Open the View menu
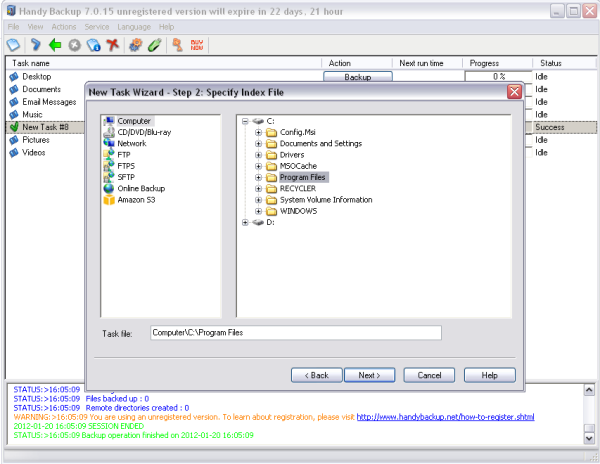Image resolution: width=600 pixels, height=464 pixels. [x=35, y=27]
